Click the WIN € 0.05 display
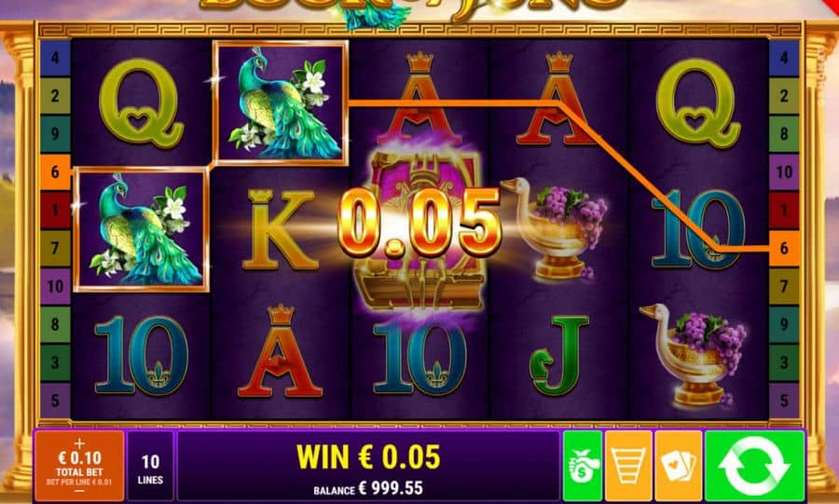Image resolution: width=839 pixels, height=504 pixels. 368,457
